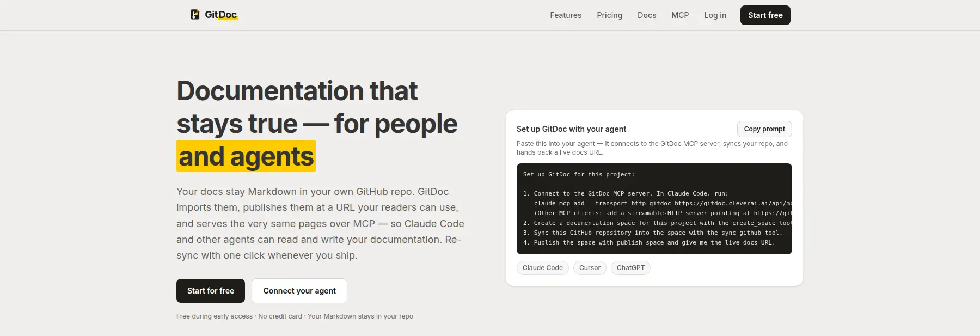Click the 'and agents' highlighted headline text
Screen dimensions: 980x336
pyautogui.click(x=246, y=156)
